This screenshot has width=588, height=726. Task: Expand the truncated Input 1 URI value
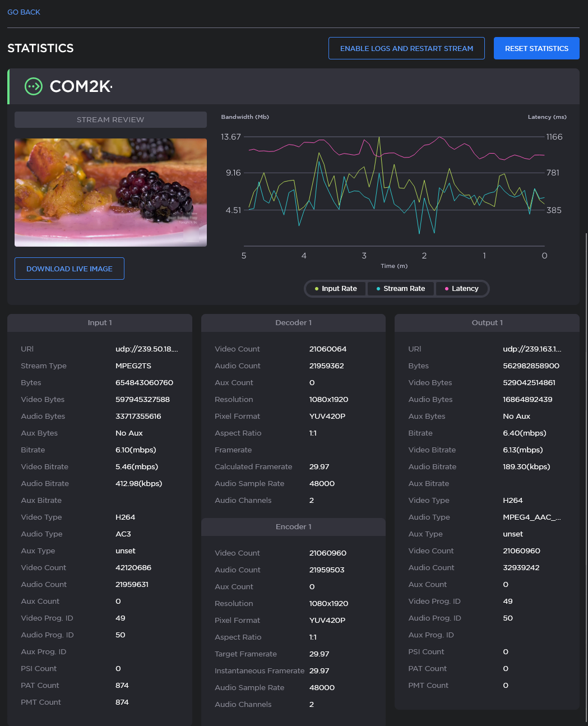pyautogui.click(x=147, y=349)
